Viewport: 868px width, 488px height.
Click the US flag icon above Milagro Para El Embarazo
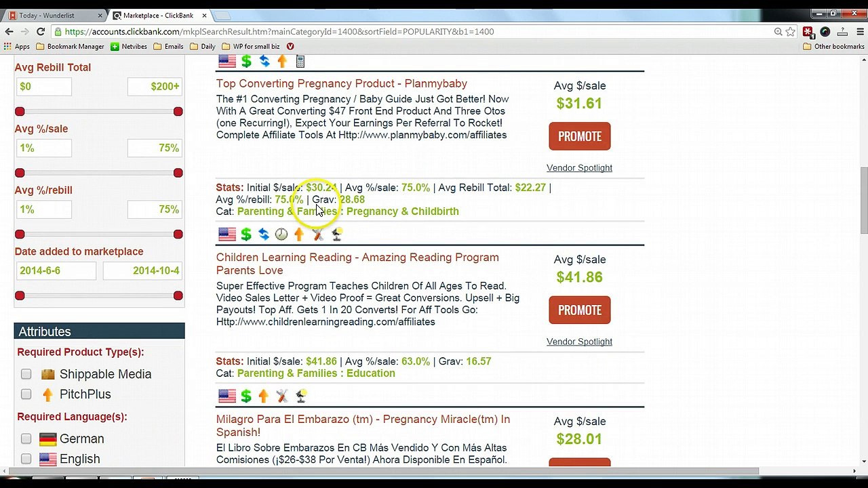click(227, 396)
